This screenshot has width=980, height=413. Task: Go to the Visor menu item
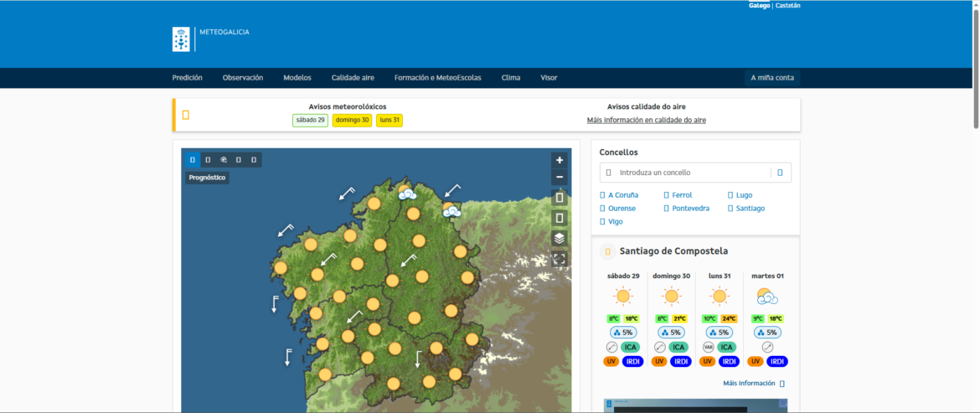click(549, 78)
